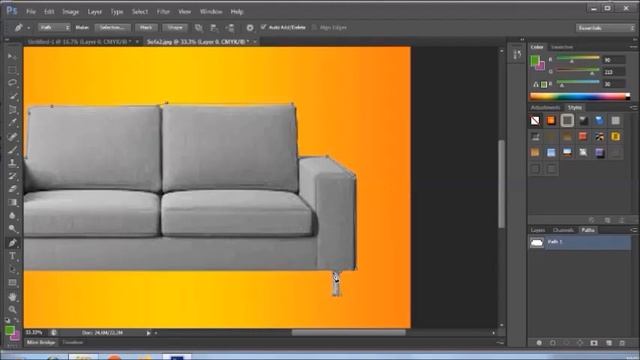This screenshot has width=640, height=360.
Task: Select the Zoom tool
Action: [x=12, y=309]
